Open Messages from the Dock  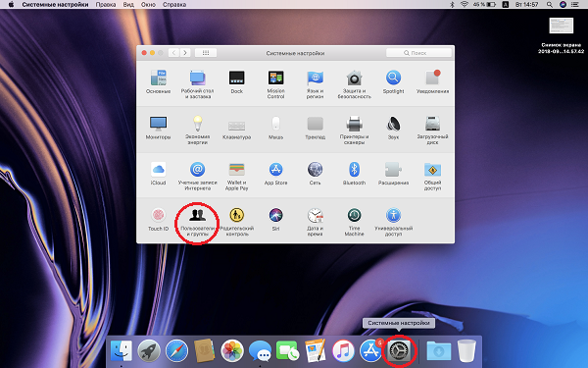260,352
